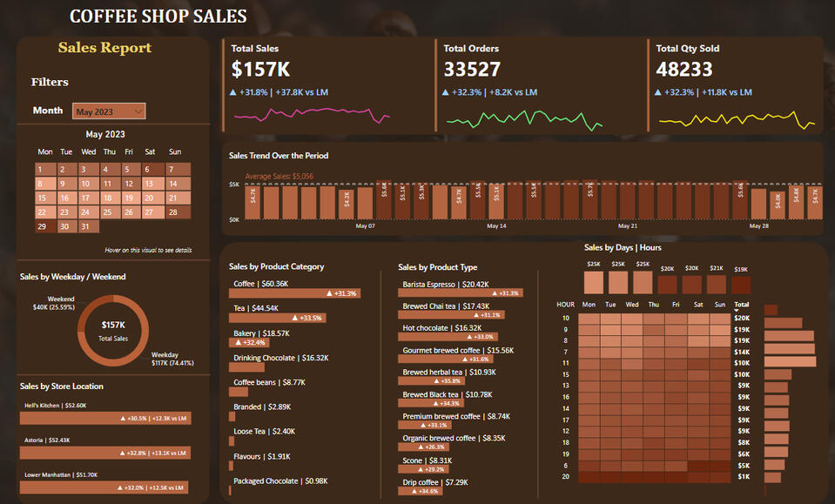The image size is (835, 504).
Task: Select the Hell's Kitchen store location bar
Action: point(104,419)
